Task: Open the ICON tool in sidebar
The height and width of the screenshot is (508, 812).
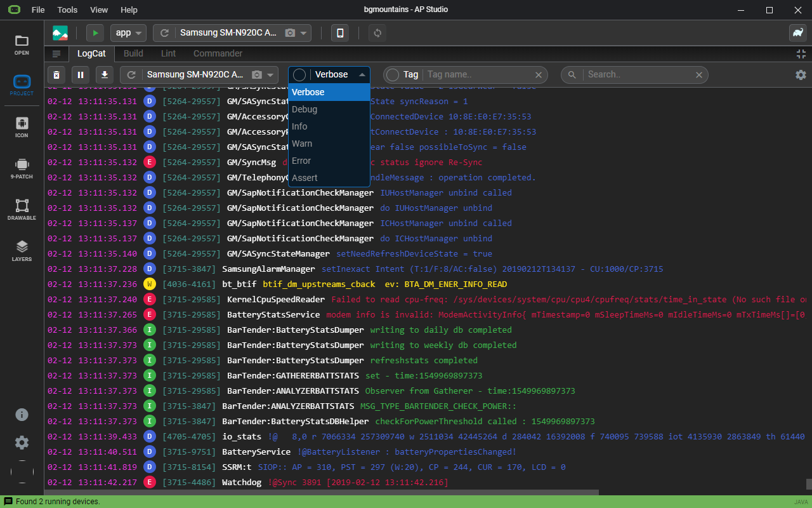Action: (22, 126)
